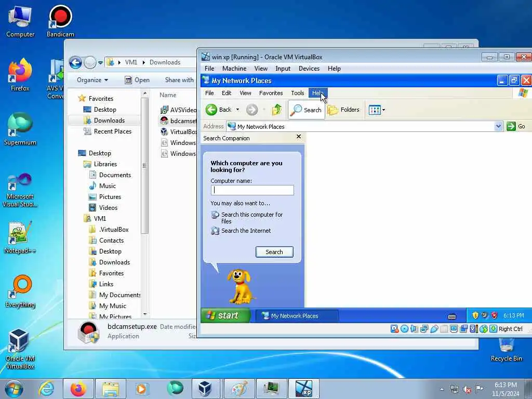Screen dimensions: 532x399
Task: Select the AVSVideo file in Downloads list
Action: pos(179,110)
